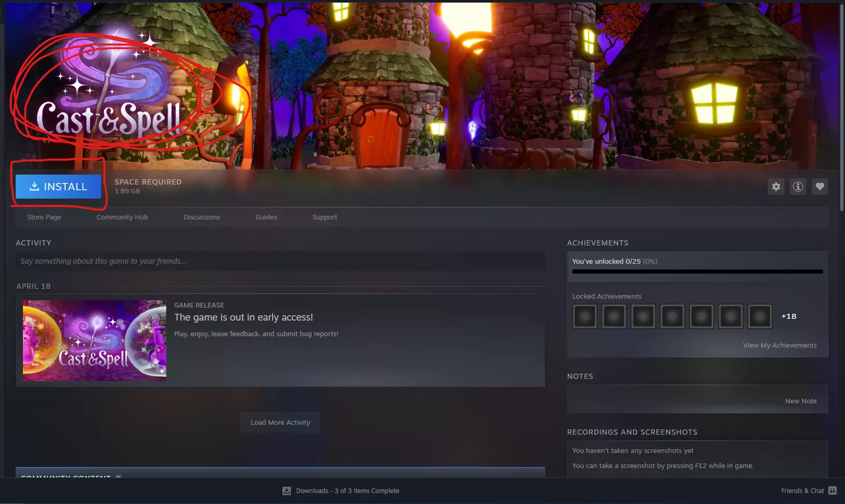Screen dimensions: 845x504
Task: Click the Friends & Chat people icon
Action: (832, 491)
